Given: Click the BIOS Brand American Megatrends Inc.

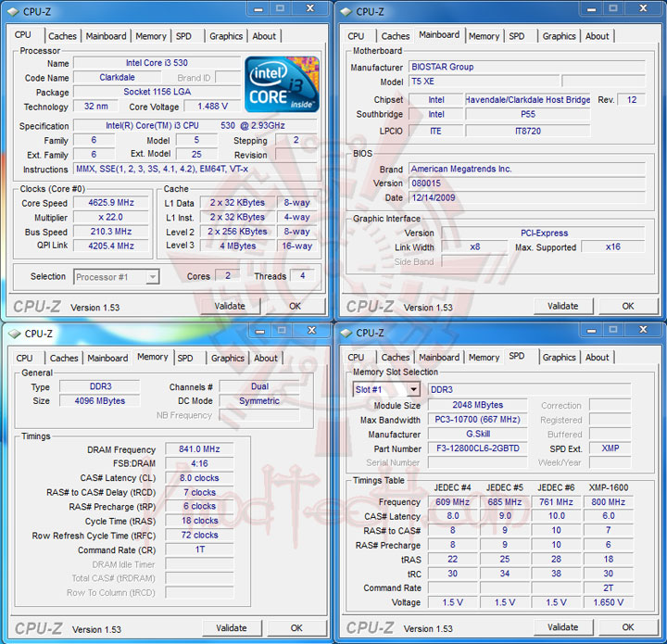Looking at the screenshot, I should 527,169.
